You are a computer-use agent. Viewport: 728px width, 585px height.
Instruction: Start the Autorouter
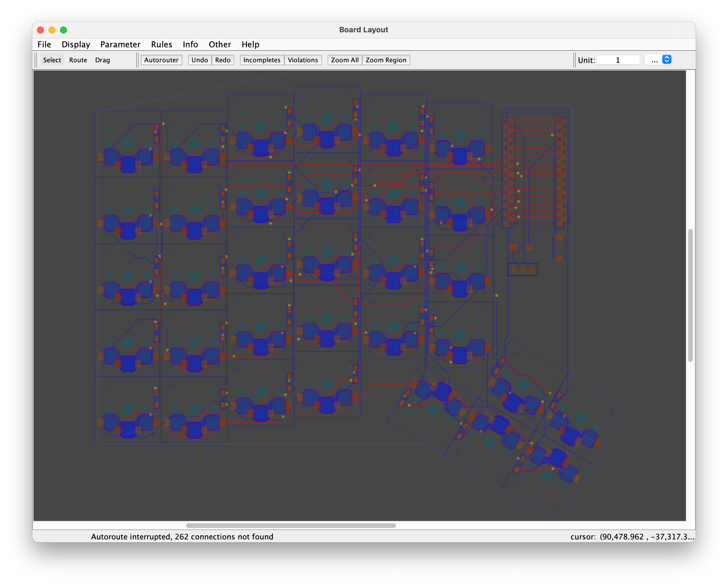click(x=162, y=60)
